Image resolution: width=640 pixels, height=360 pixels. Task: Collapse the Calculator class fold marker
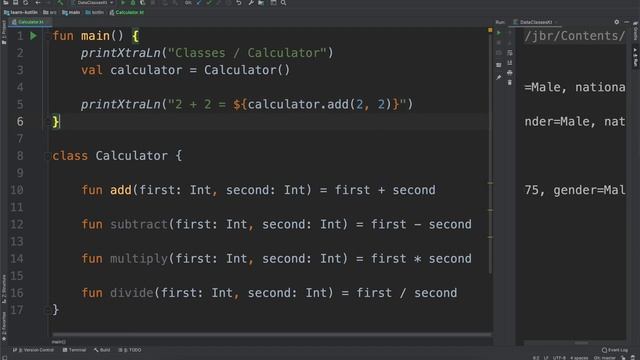click(x=47, y=156)
